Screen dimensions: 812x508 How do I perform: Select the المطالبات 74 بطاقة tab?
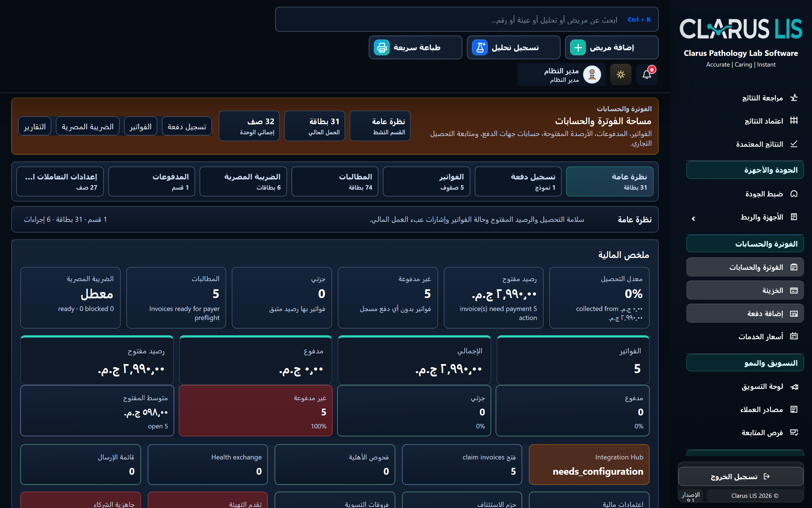(335, 181)
